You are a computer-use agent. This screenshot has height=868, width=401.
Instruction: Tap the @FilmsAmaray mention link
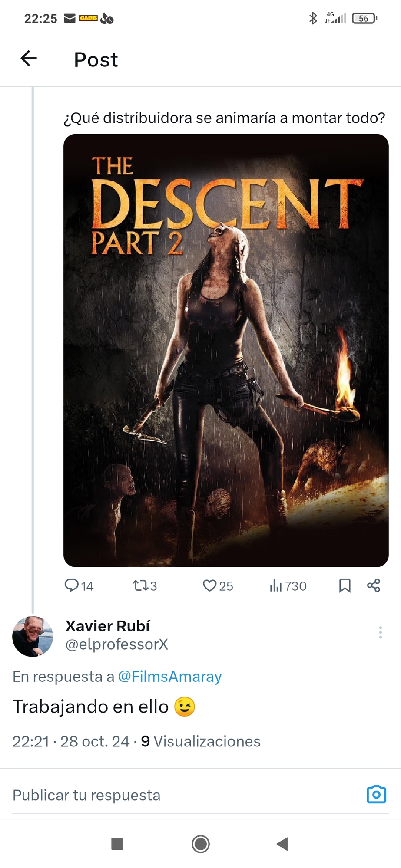pos(170,677)
